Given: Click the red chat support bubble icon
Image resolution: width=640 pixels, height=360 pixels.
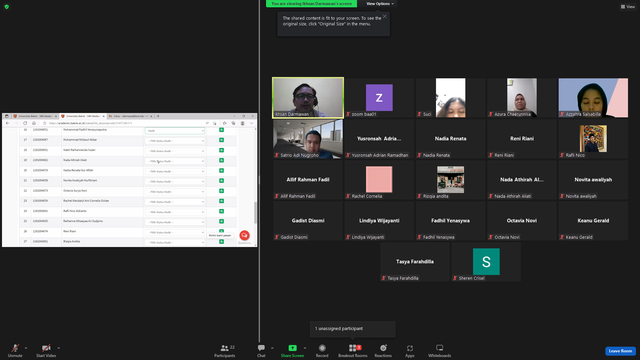Looking at the screenshot, I should [x=244, y=235].
